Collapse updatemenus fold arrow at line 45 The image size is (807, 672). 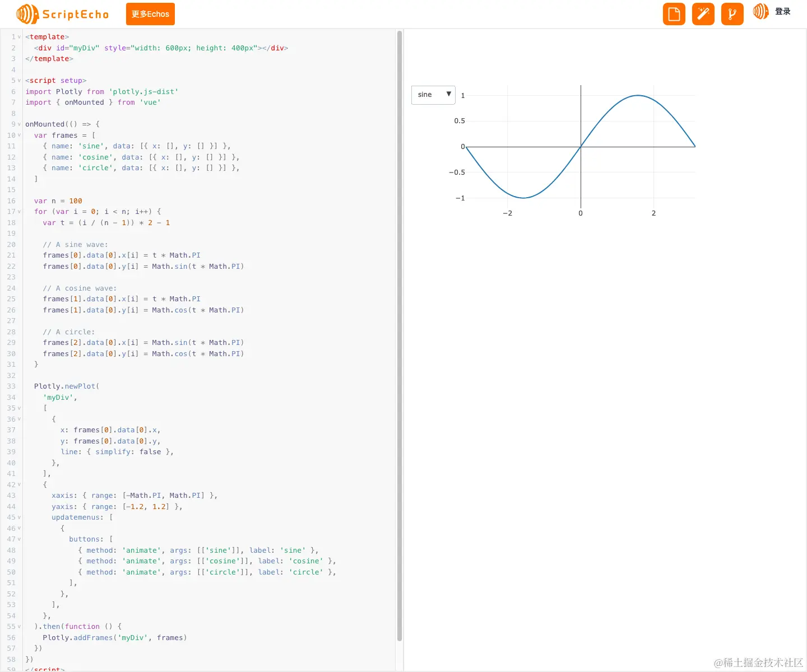pyautogui.click(x=19, y=517)
